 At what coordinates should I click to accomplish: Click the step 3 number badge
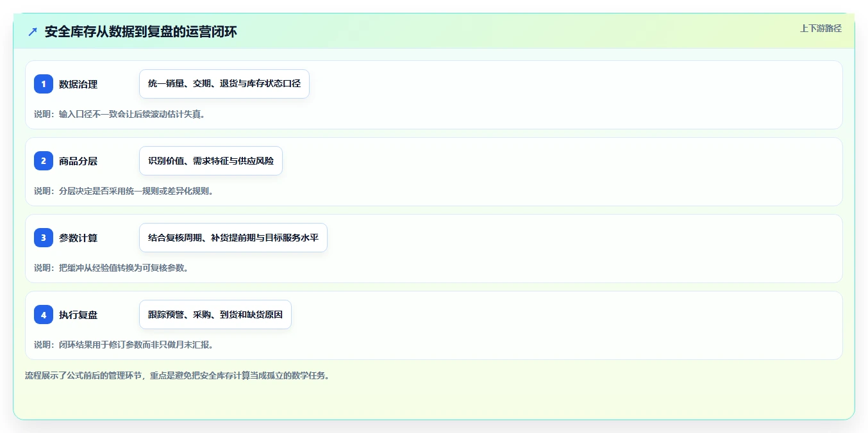coord(44,238)
